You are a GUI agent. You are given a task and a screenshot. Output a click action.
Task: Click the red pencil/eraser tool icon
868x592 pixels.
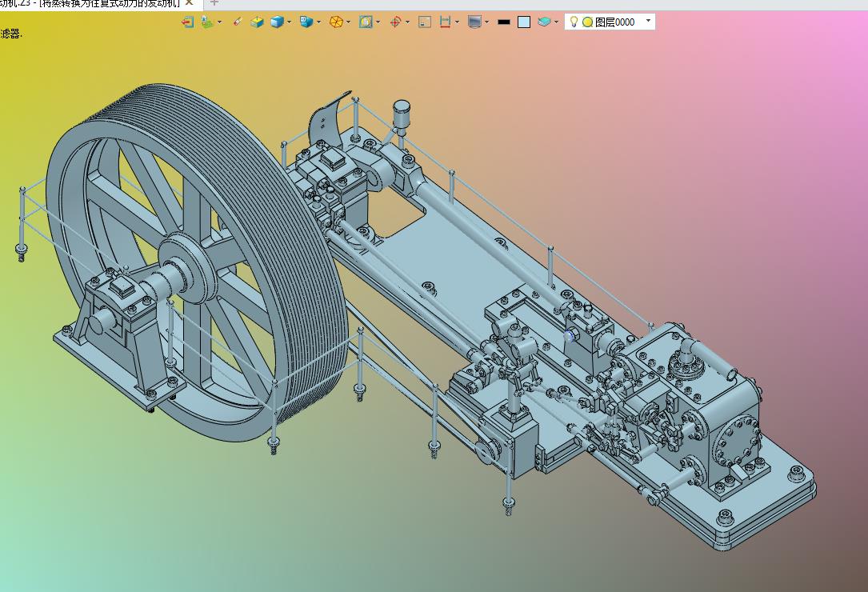pyautogui.click(x=238, y=22)
